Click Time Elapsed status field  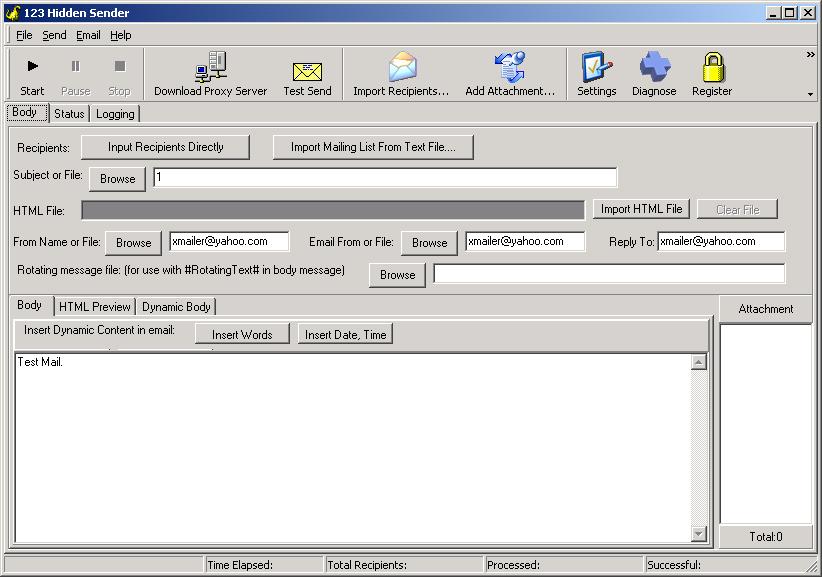pyautogui.click(x=264, y=565)
